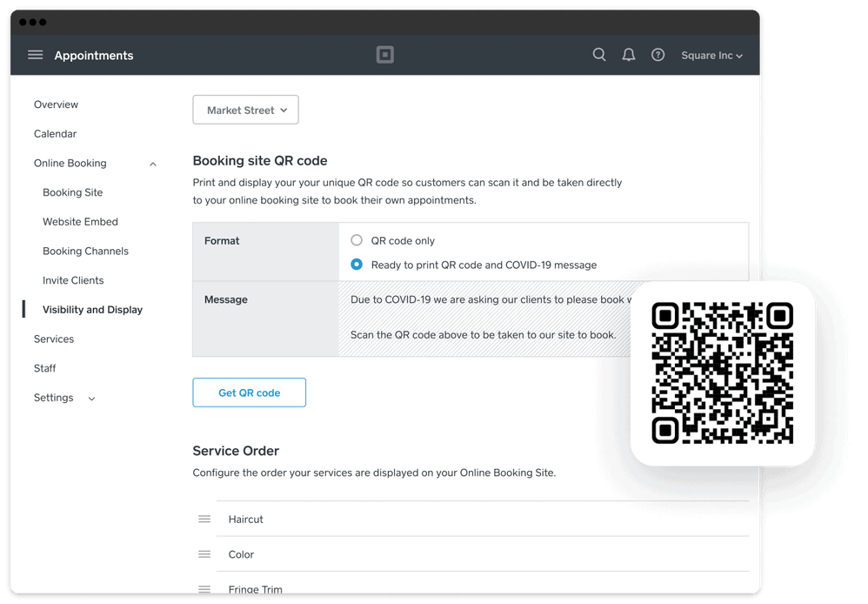Open Booking Site settings
This screenshot has height=604, width=868.
(72, 192)
